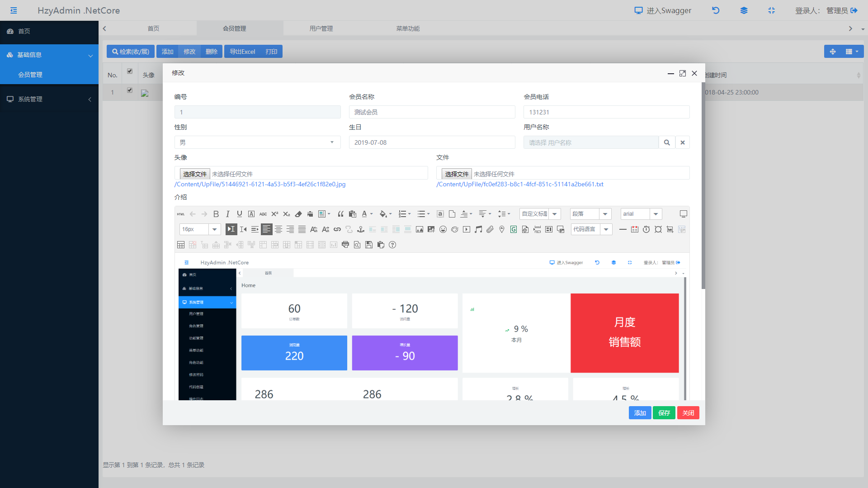
Task: Toggle editor fullscreen monitor icon
Action: click(x=684, y=214)
